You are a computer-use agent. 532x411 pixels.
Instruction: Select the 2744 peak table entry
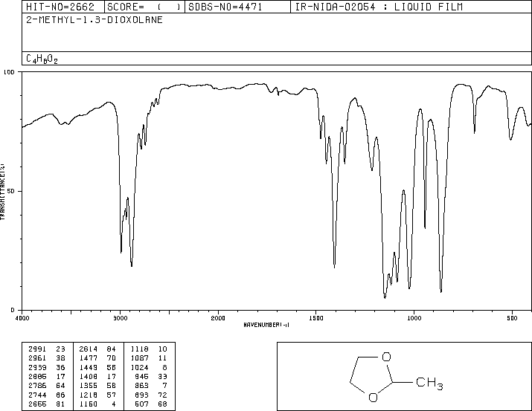click(x=47, y=395)
